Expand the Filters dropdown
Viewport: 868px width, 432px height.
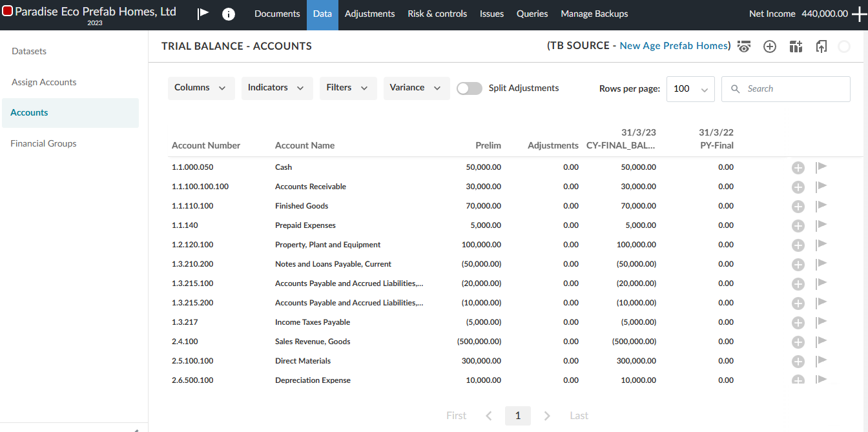click(x=347, y=87)
